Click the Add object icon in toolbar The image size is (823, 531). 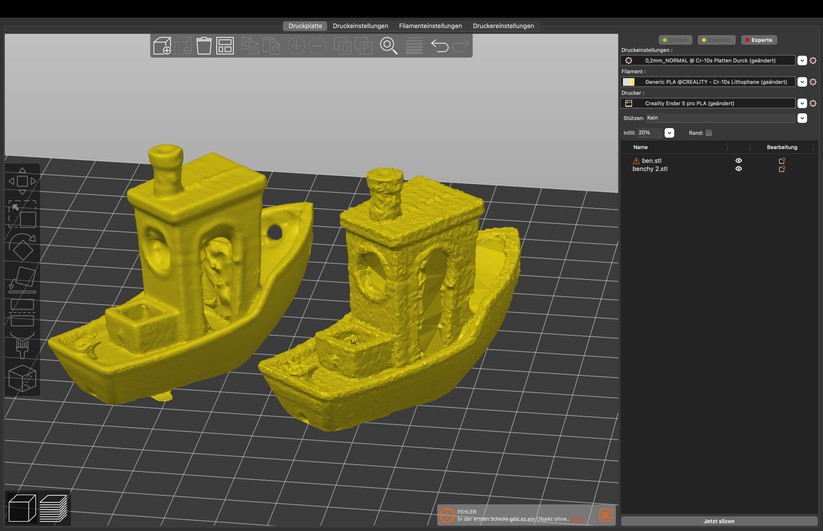pyautogui.click(x=162, y=46)
